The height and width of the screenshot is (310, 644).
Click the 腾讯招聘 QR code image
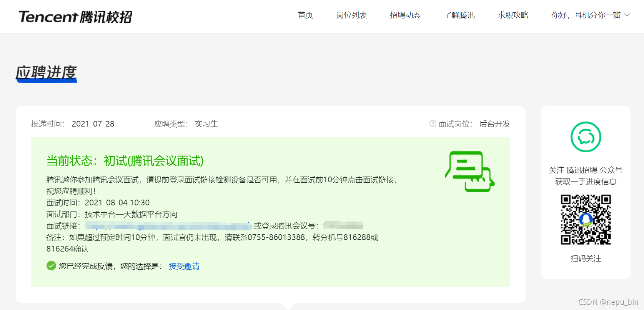[x=586, y=220]
